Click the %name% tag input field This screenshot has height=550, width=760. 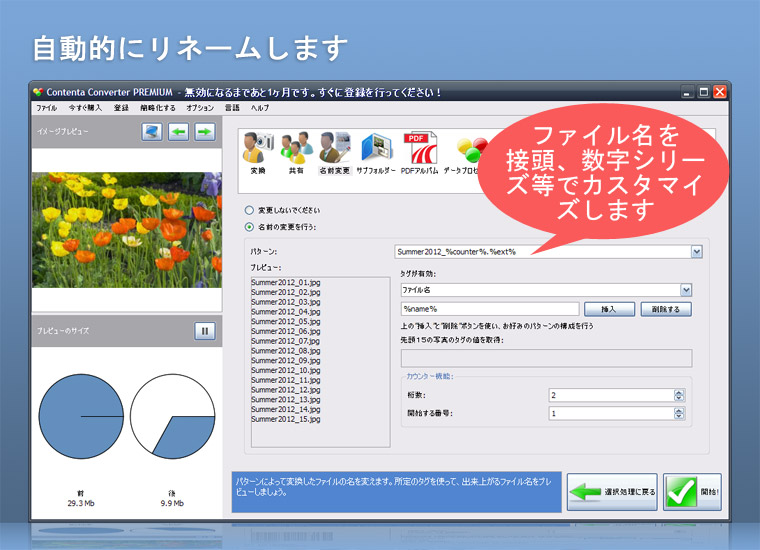490,309
